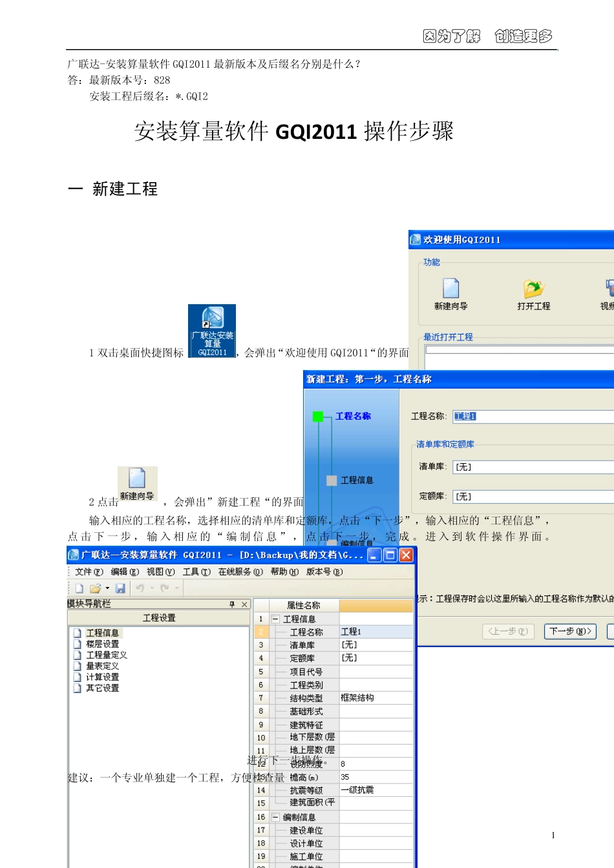The image size is (614, 868).
Task: Click the 工程名称 wizard step
Action: click(x=353, y=416)
